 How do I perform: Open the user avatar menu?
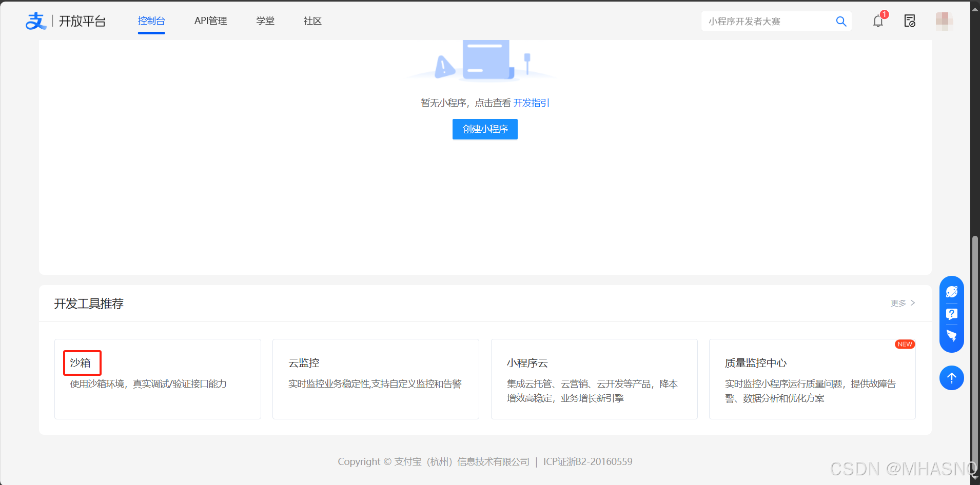pos(944,21)
